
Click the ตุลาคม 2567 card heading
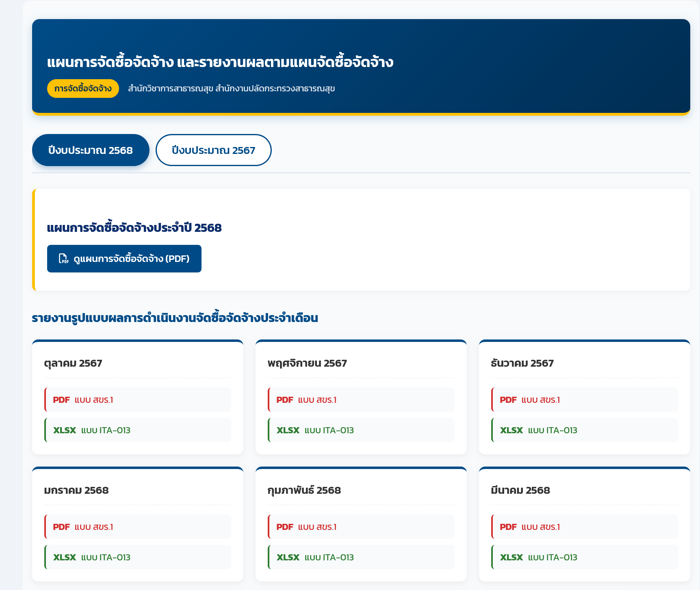coord(73,363)
